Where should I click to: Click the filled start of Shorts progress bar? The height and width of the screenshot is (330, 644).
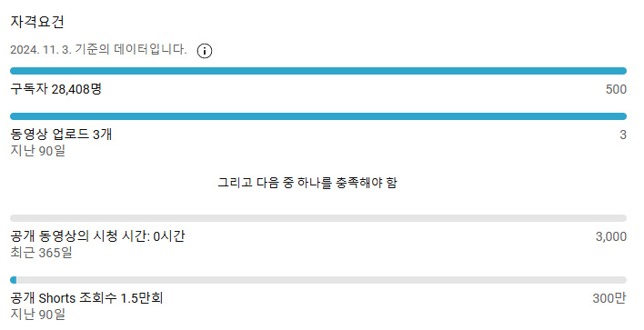13,280
